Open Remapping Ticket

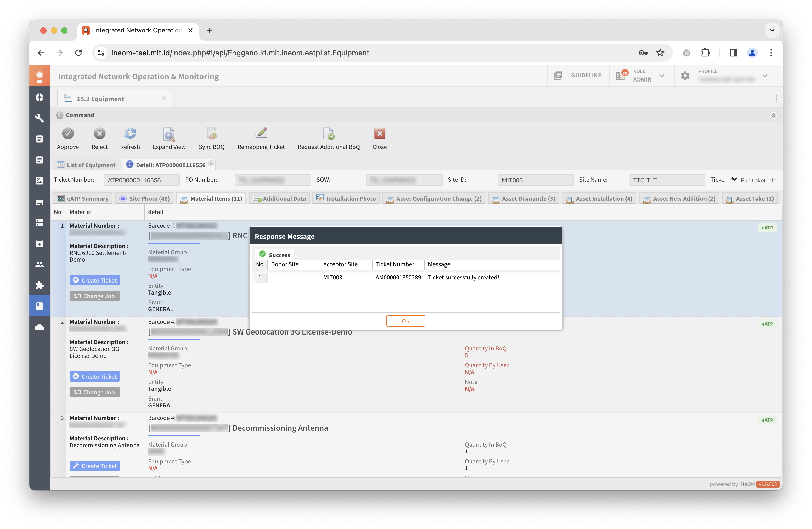click(x=261, y=134)
